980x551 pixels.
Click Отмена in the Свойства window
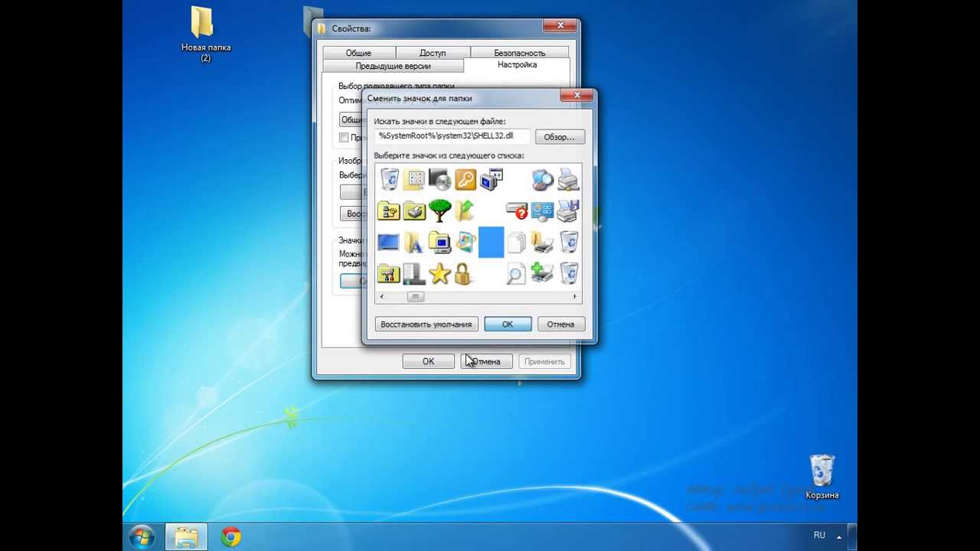[486, 361]
